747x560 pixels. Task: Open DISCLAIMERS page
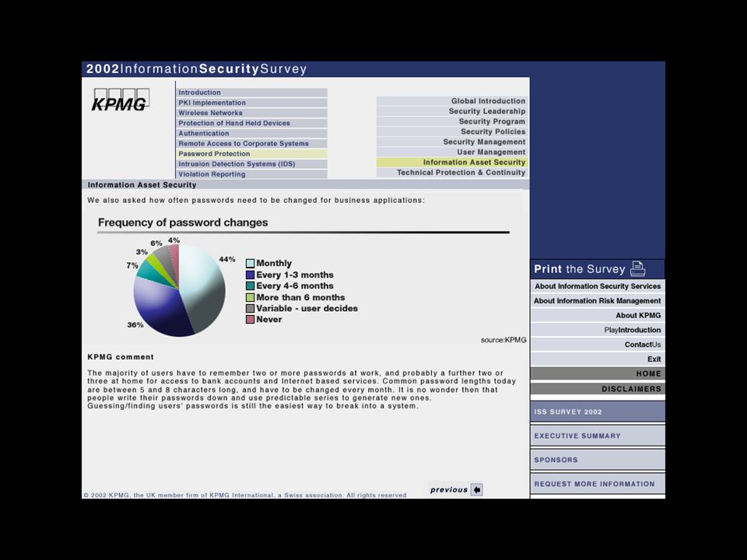point(598,389)
